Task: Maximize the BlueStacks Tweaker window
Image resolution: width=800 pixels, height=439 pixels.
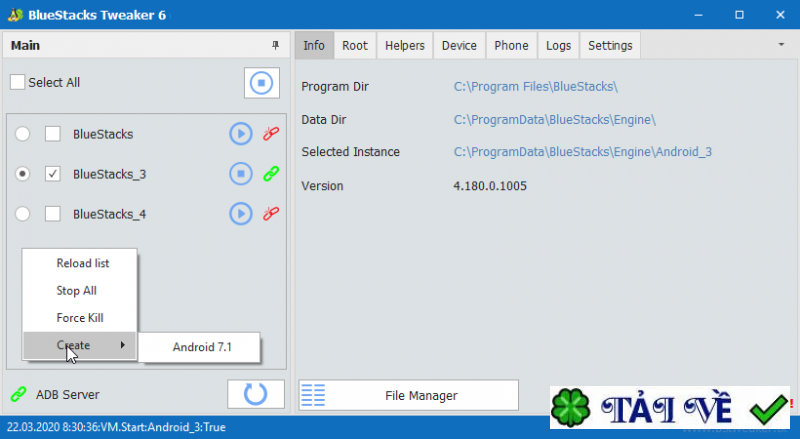Action: click(x=739, y=15)
